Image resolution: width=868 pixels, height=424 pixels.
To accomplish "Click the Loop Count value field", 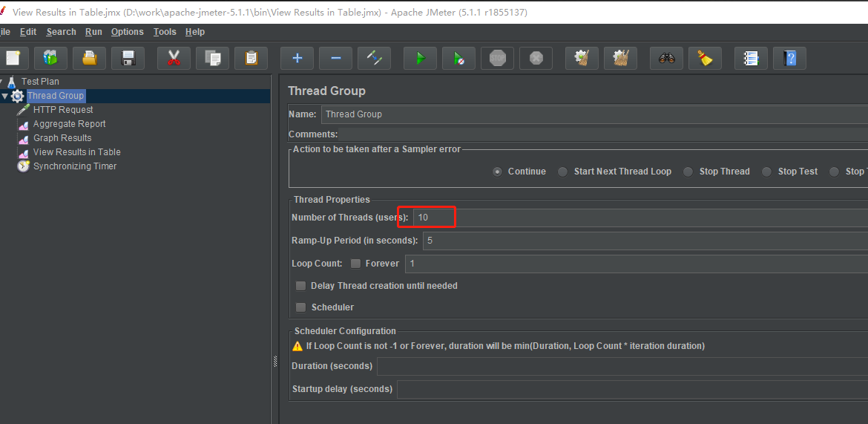I will 637,264.
